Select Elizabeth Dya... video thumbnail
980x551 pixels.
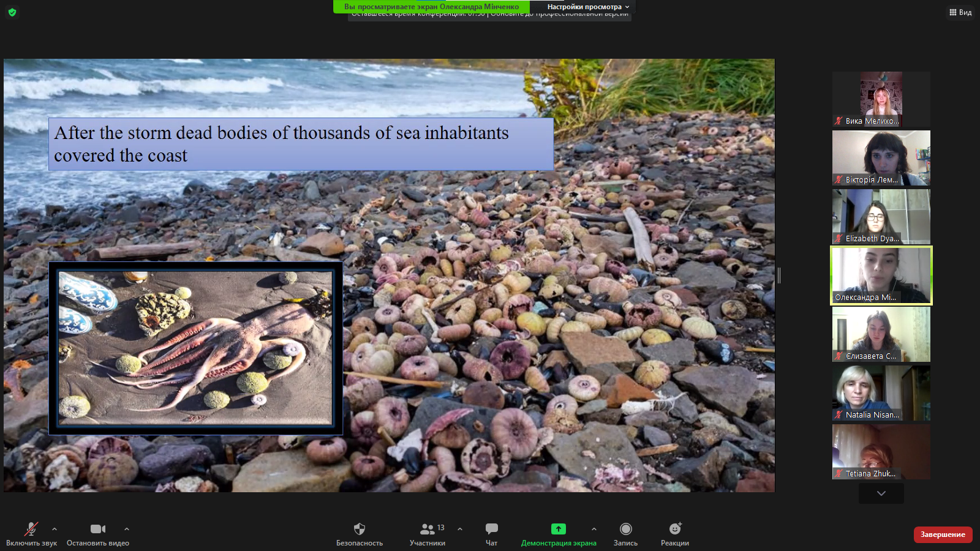(x=881, y=217)
